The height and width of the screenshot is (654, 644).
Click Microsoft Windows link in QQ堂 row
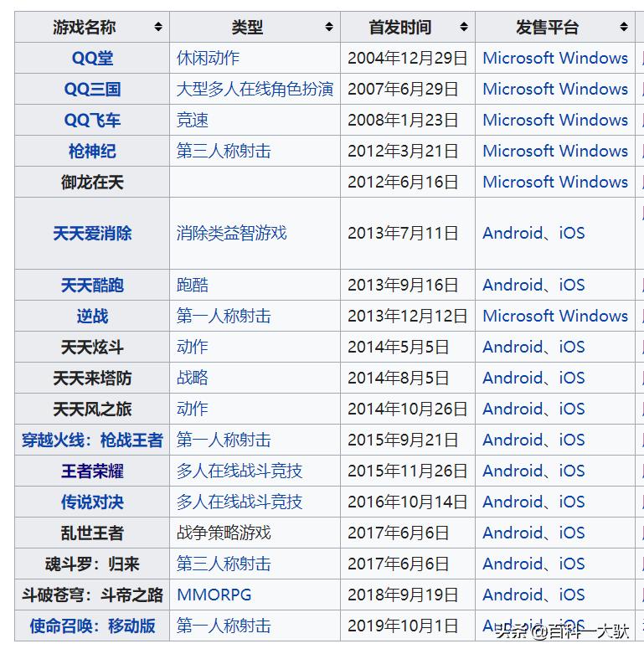[554, 59]
